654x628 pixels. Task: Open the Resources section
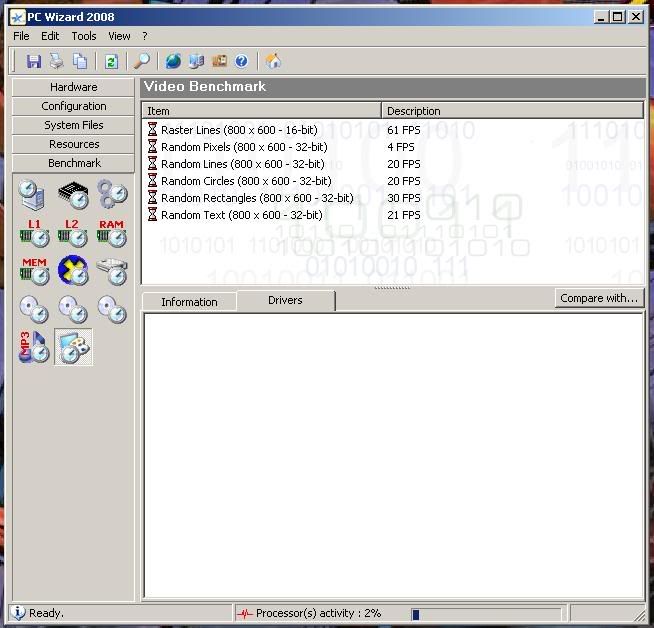(x=73, y=144)
